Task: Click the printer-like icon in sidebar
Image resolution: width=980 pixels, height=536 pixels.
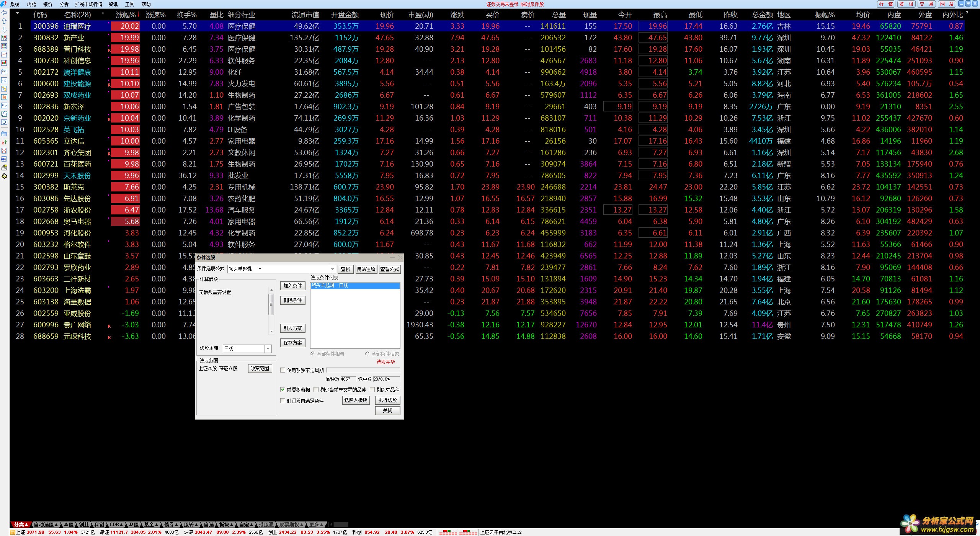Action: [x=4, y=167]
